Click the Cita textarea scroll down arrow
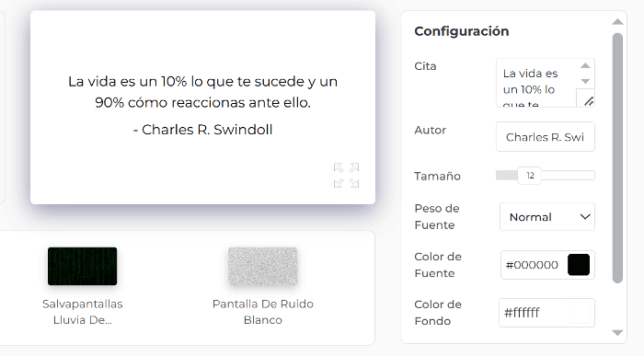 tap(585, 81)
